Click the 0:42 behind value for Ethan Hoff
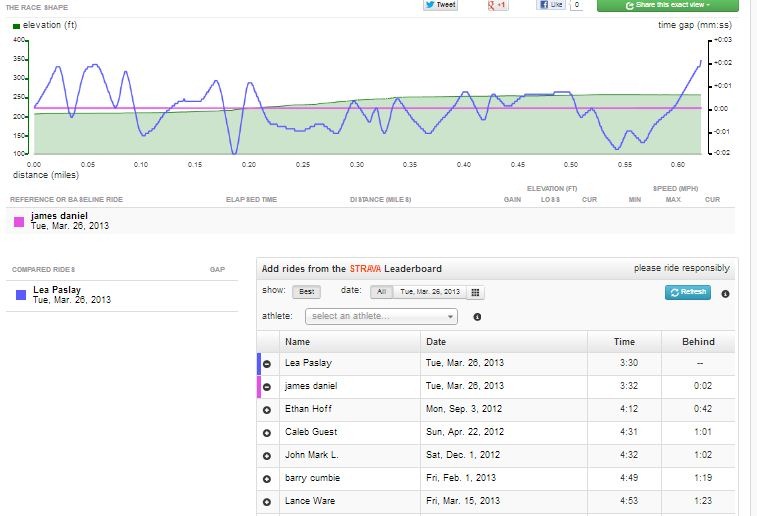 (702, 409)
